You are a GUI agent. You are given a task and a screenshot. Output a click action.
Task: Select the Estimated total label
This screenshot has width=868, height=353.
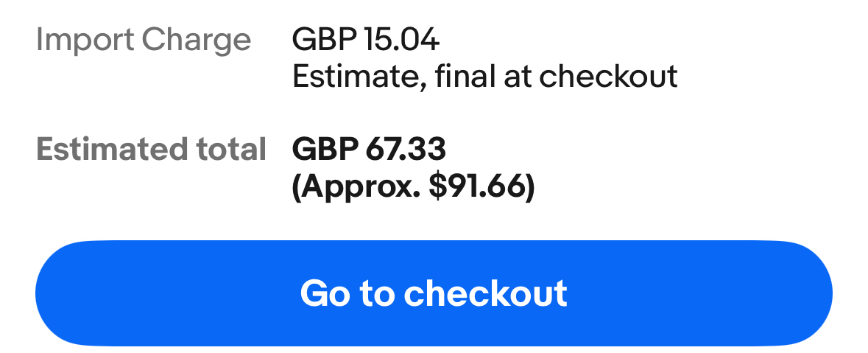tap(151, 150)
